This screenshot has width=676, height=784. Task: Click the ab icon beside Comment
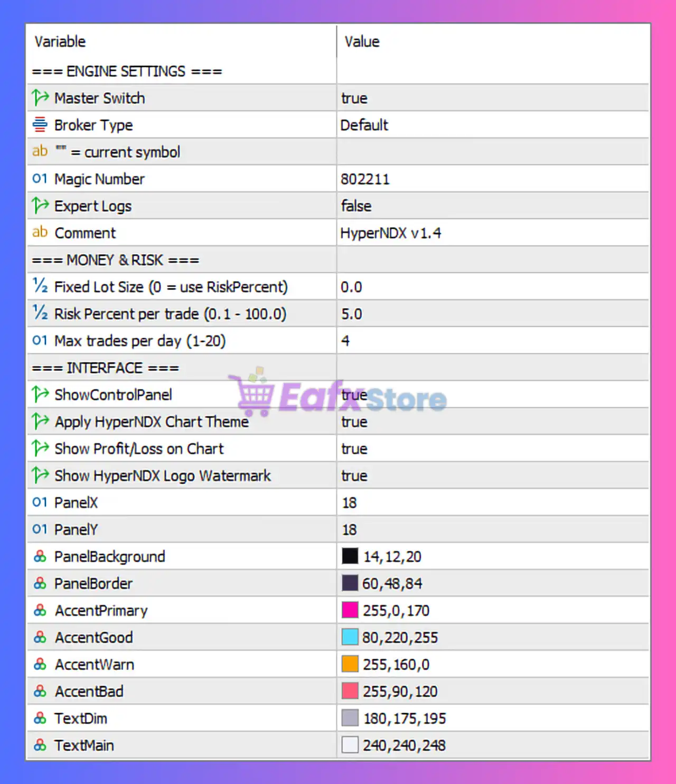click(x=39, y=232)
